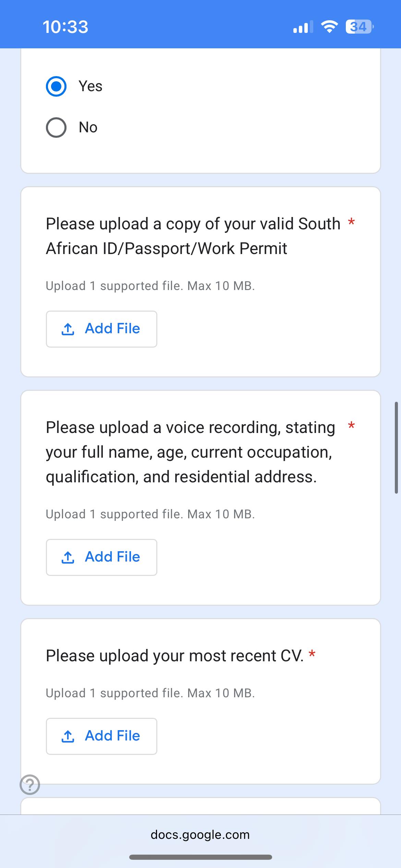This screenshot has height=868, width=401.
Task: Click the page scrollbar on right edge
Action: click(x=396, y=447)
